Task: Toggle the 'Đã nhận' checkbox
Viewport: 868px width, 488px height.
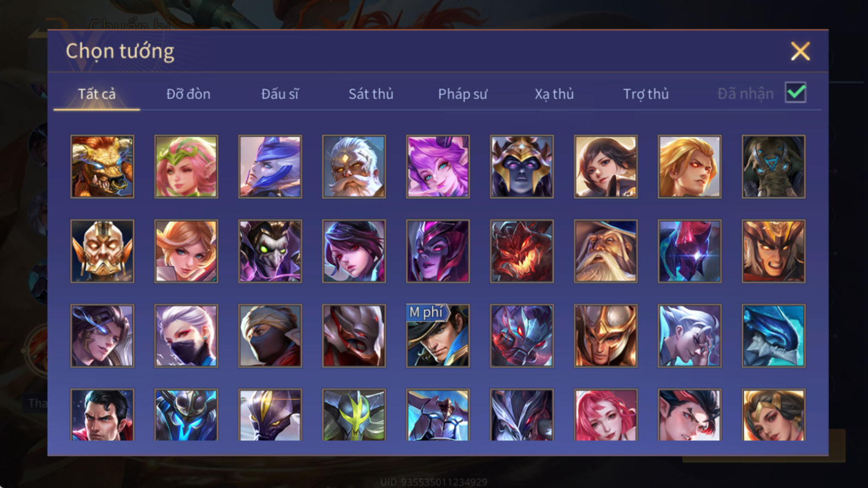Action: (x=795, y=93)
